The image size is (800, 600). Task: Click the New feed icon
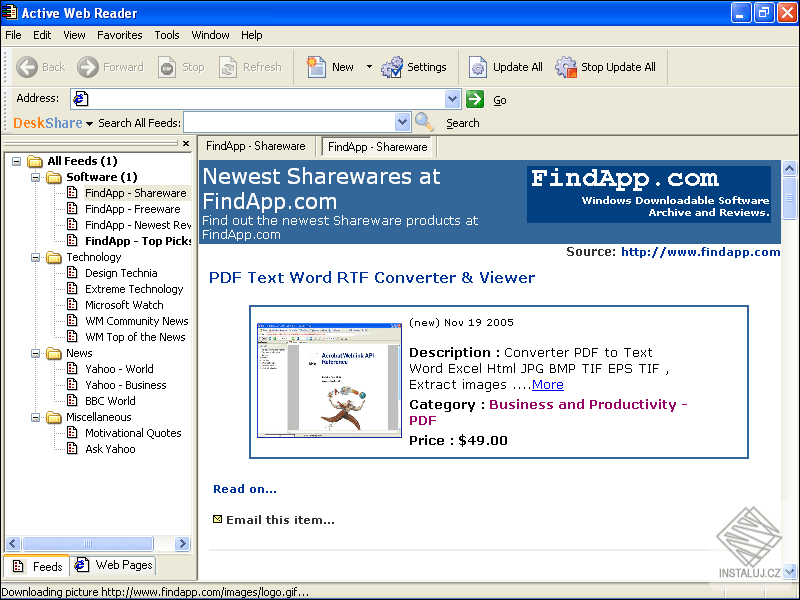(x=316, y=67)
